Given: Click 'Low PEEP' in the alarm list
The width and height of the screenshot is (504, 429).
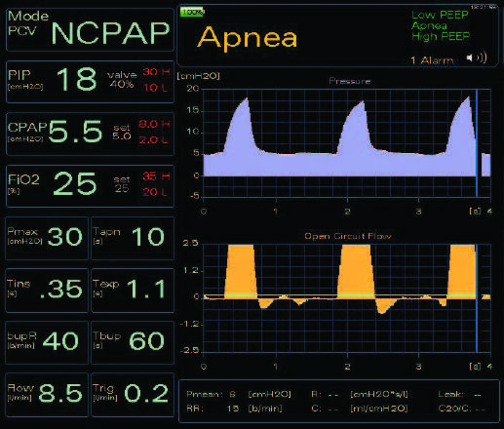Looking at the screenshot, I should (x=440, y=15).
